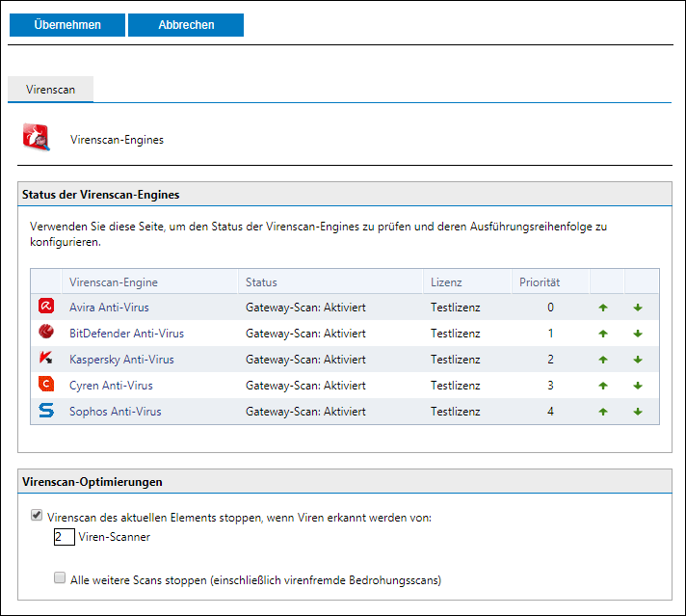Click the 'Virenscan-Engines' page title text
Viewport: 686px width, 616px height.
pyautogui.click(x=117, y=140)
